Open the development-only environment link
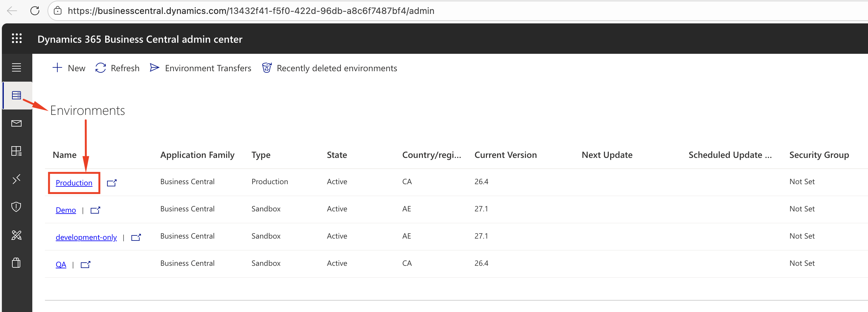This screenshot has height=312, width=868. click(x=86, y=237)
